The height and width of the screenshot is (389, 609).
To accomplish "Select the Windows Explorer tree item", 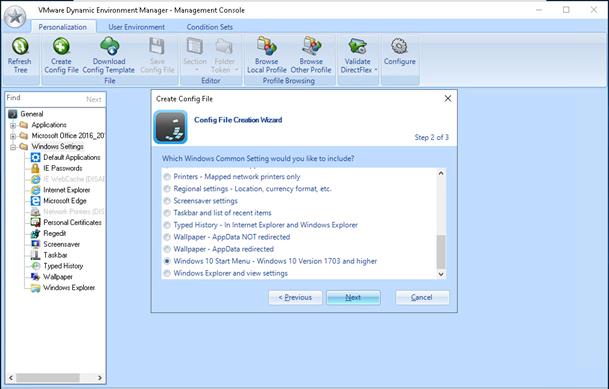I will click(x=63, y=288).
